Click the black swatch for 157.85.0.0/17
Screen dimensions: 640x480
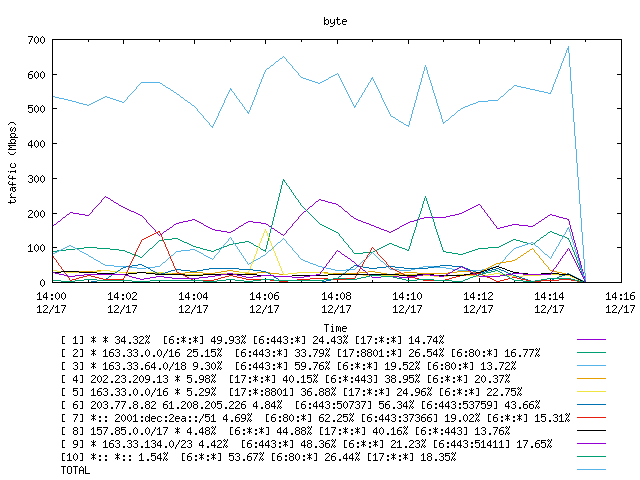[x=591, y=431]
